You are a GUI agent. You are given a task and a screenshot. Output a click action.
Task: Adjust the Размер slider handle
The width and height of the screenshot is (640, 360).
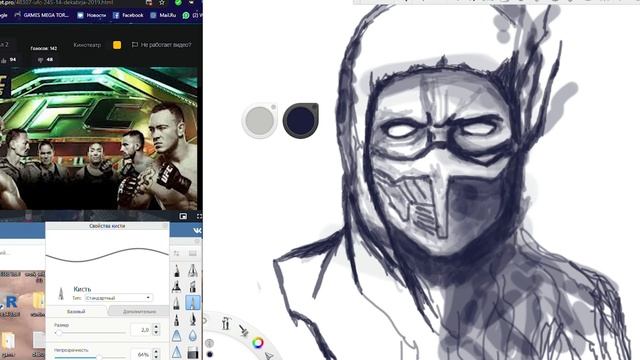click(59, 333)
